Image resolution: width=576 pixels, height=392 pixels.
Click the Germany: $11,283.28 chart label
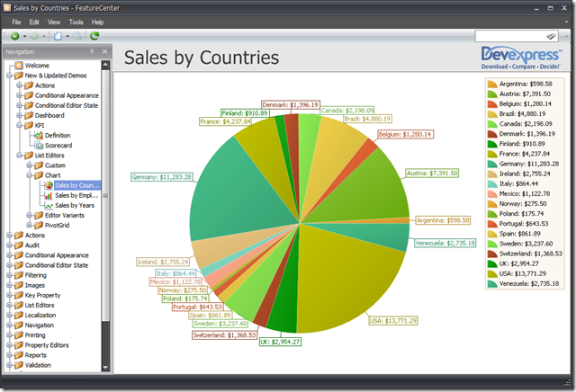162,177
